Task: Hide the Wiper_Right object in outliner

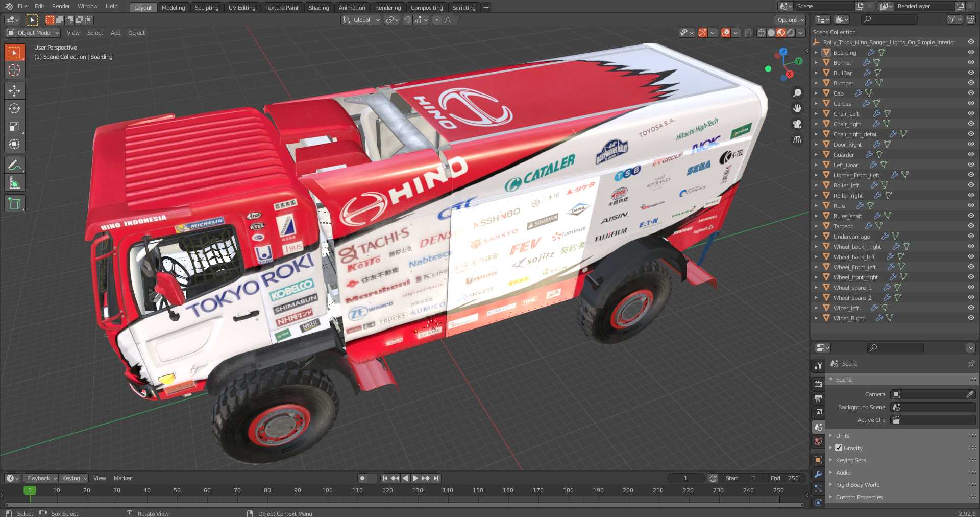Action: [971, 318]
